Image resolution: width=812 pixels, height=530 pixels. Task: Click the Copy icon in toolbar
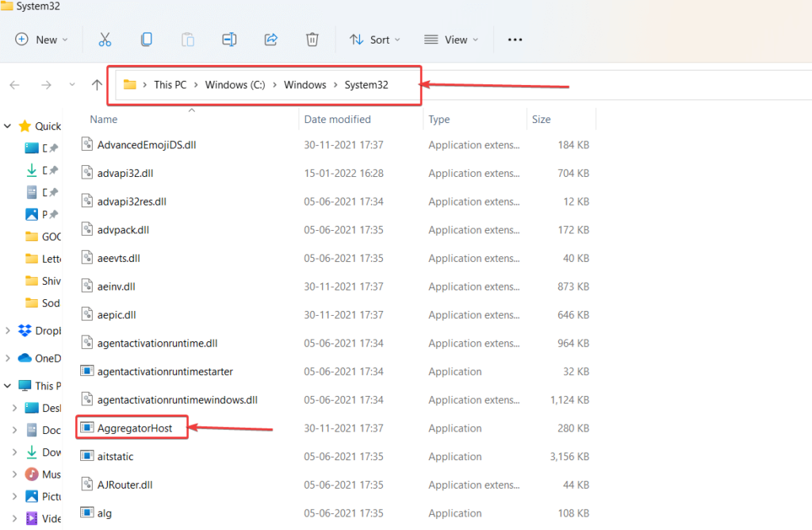click(x=147, y=40)
